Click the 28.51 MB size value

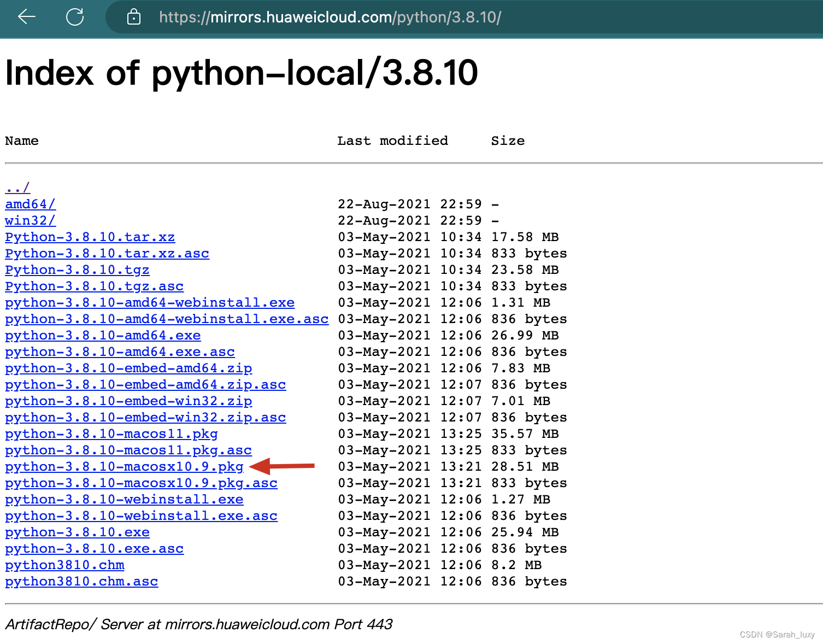(525, 467)
